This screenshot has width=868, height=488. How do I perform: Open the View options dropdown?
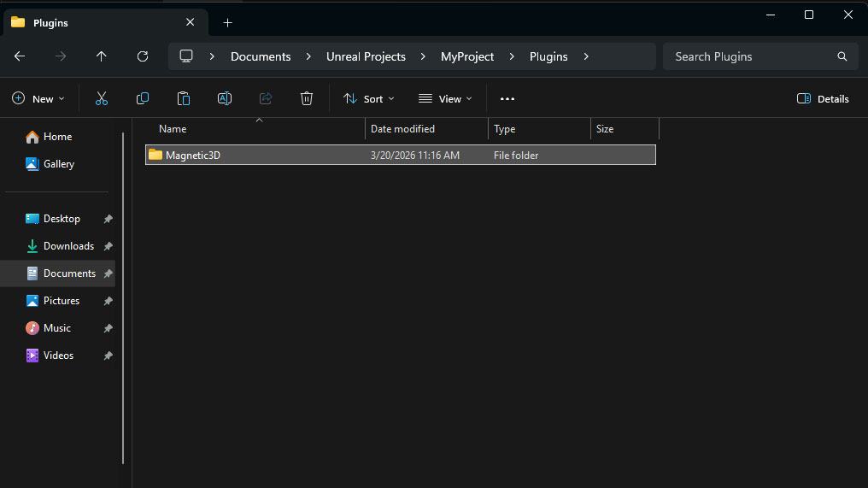445,99
